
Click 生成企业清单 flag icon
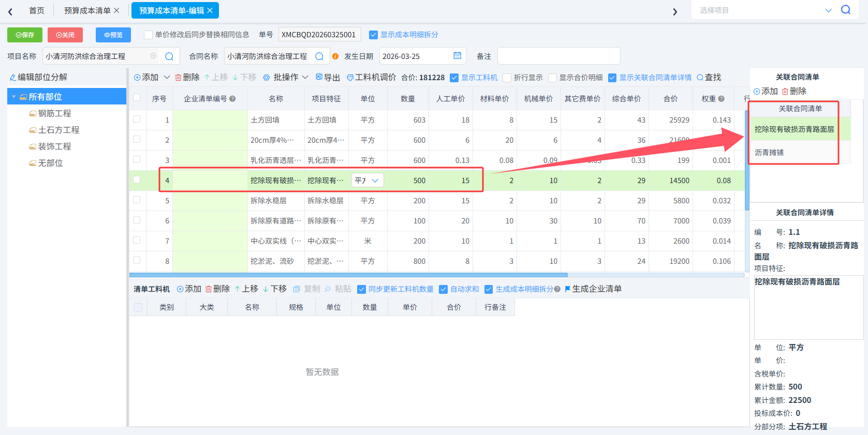(567, 289)
